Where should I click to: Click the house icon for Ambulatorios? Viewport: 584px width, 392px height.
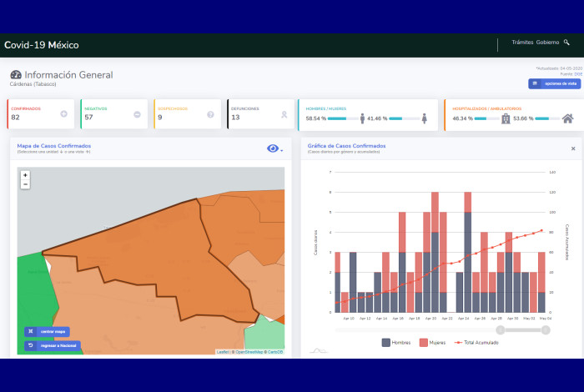click(x=567, y=118)
